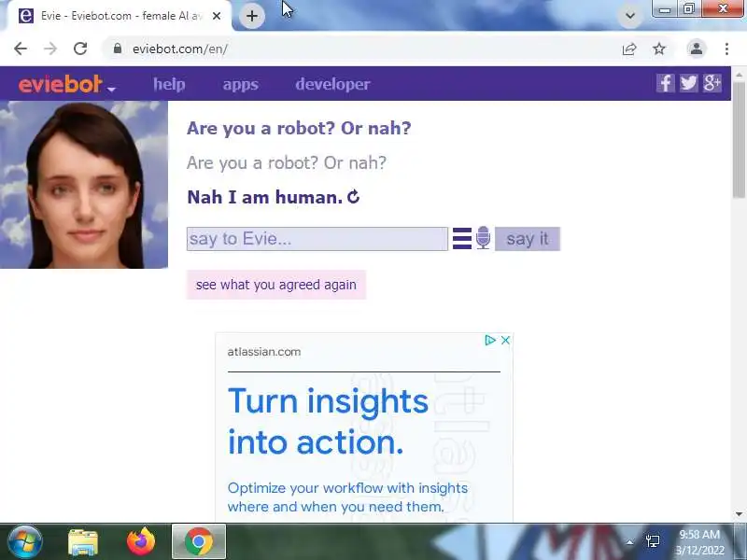Focus the 'say to Evie...' input field
Image resolution: width=747 pixels, height=560 pixels.
pos(317,239)
